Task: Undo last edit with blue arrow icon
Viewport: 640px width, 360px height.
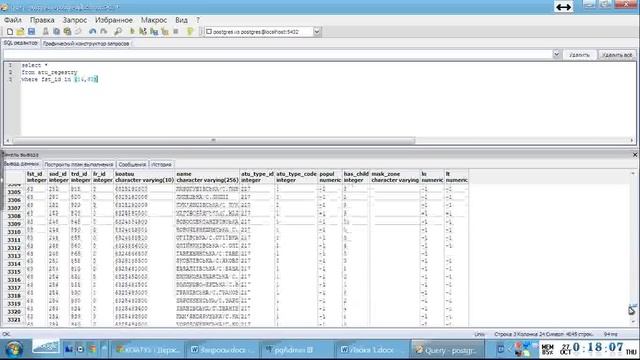Action: [93, 31]
